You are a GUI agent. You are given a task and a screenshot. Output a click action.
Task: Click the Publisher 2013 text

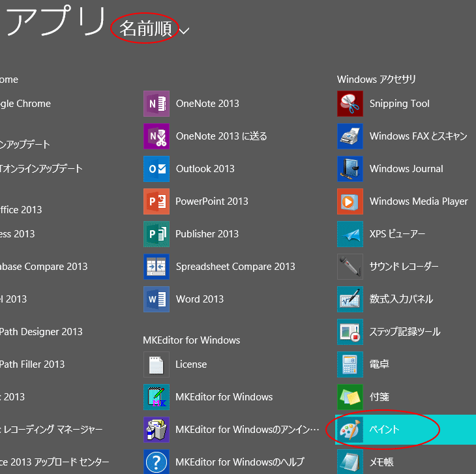tap(207, 233)
